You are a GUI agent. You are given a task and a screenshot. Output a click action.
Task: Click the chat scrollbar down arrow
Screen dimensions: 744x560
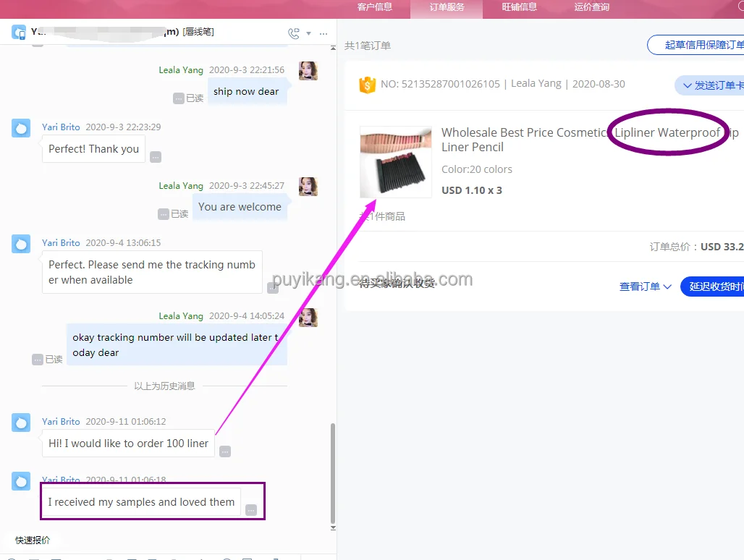tap(333, 527)
